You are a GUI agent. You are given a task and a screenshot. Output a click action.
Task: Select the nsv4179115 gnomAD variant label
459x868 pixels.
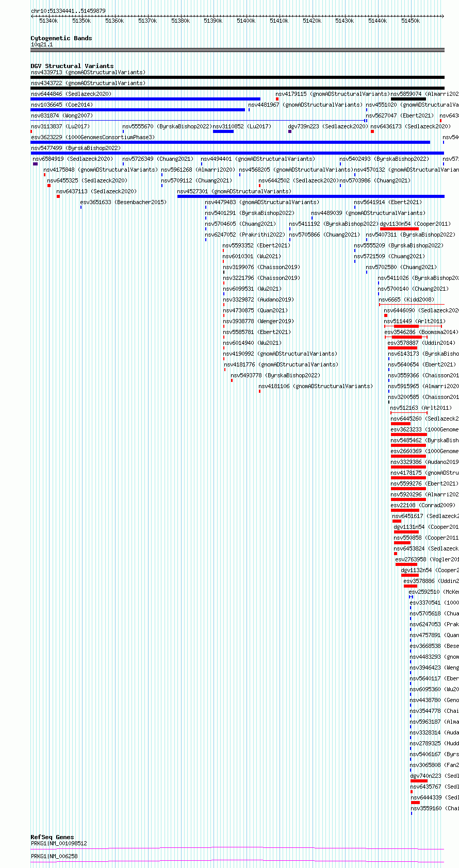[x=333, y=94]
